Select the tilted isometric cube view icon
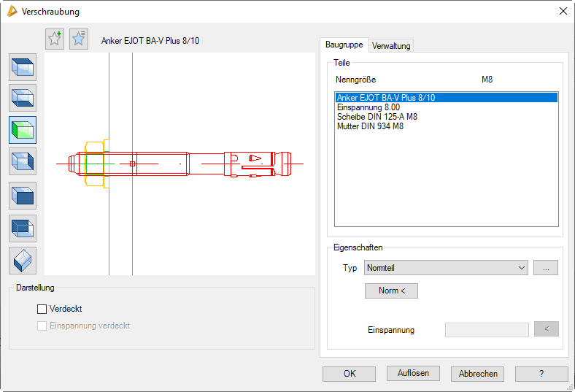 (23, 260)
